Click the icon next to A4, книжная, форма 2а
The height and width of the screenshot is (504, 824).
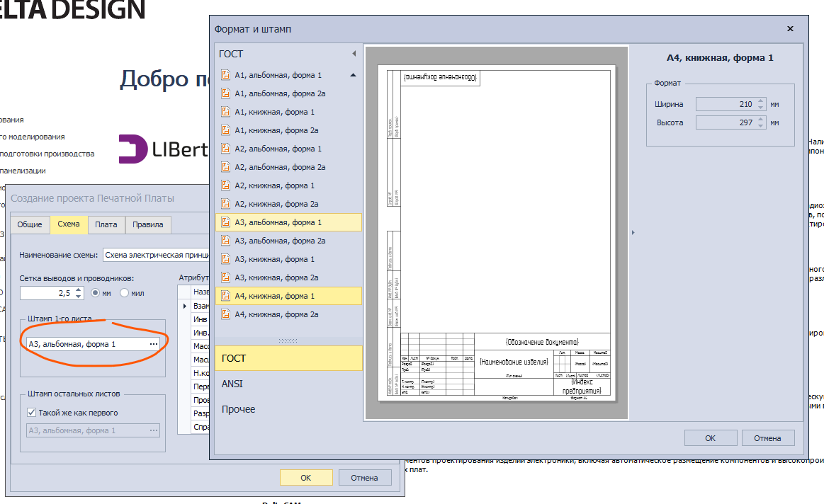[x=226, y=314]
